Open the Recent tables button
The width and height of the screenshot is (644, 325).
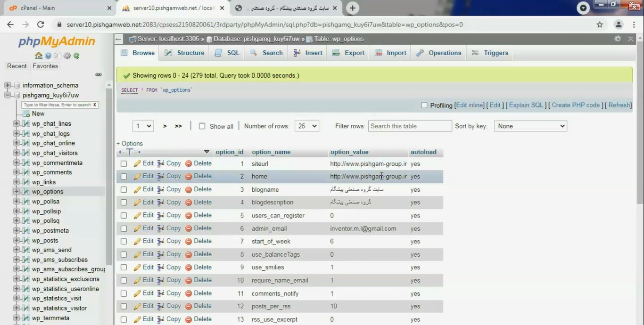tap(17, 66)
